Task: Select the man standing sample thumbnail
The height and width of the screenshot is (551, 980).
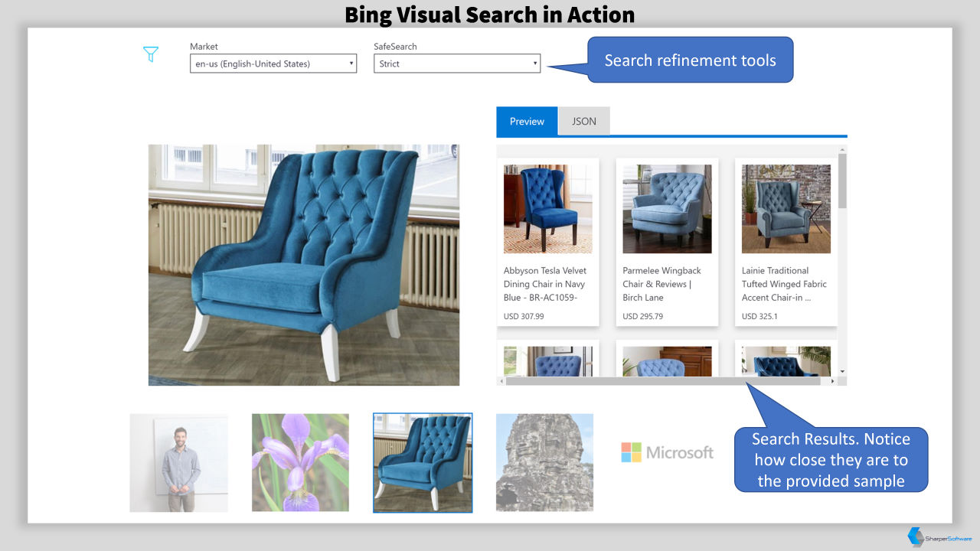Action: 178,463
